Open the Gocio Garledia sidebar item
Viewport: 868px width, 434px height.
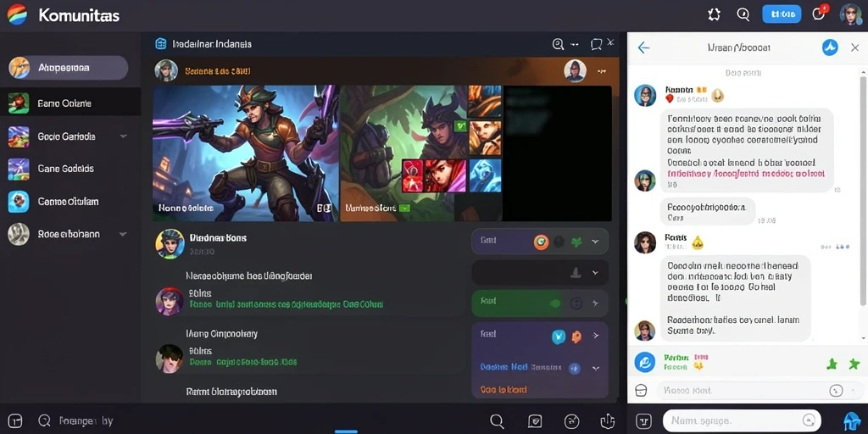point(66,136)
